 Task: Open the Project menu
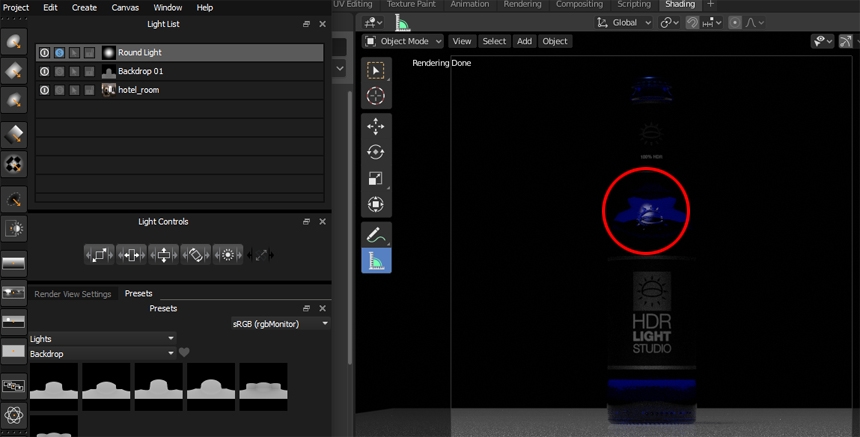point(16,8)
